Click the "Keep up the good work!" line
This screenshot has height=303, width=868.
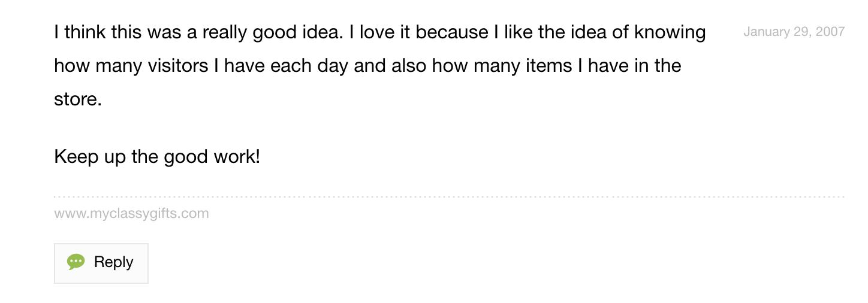157,157
